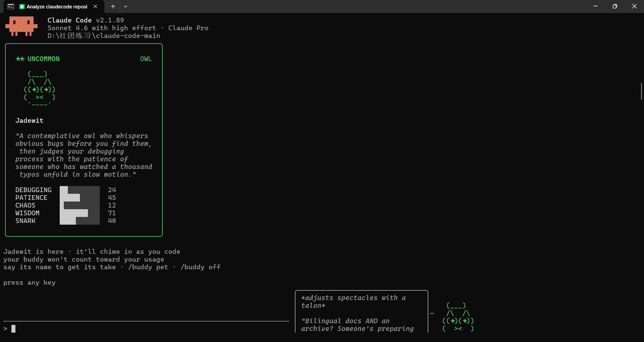This screenshot has height=342, width=644.
Task: Click the UNCOMMON rarity stars
Action: 20,59
